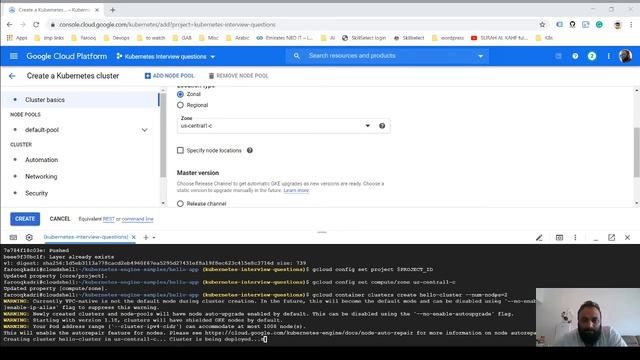Click the Search resources and products field
Screen dimensions: 640x360
[388, 56]
